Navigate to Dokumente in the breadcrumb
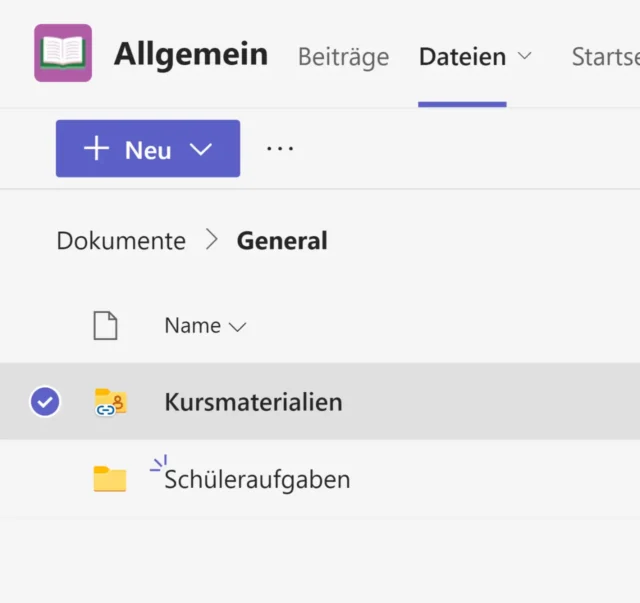This screenshot has width=640, height=603. (121, 241)
